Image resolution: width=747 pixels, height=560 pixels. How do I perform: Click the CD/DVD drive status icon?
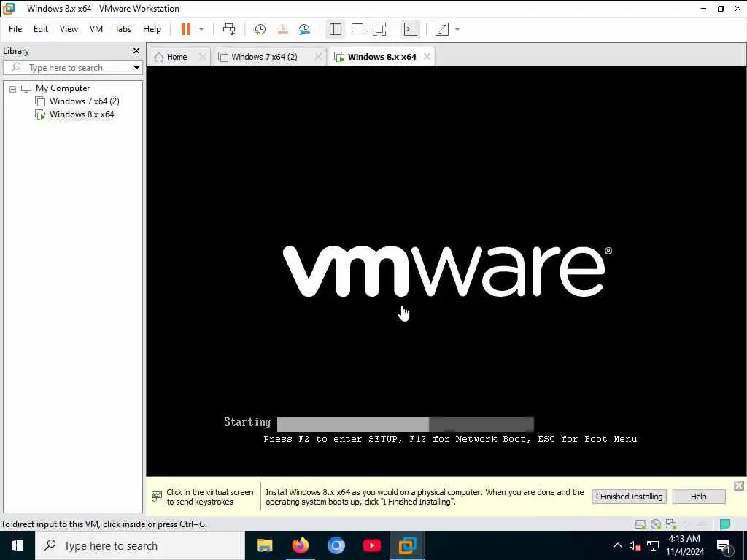click(656, 524)
